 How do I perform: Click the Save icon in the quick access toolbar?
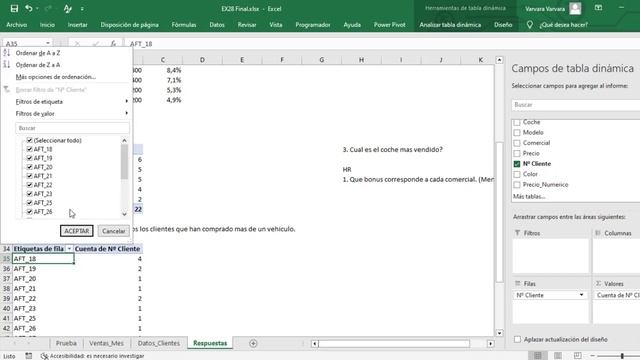14,9
